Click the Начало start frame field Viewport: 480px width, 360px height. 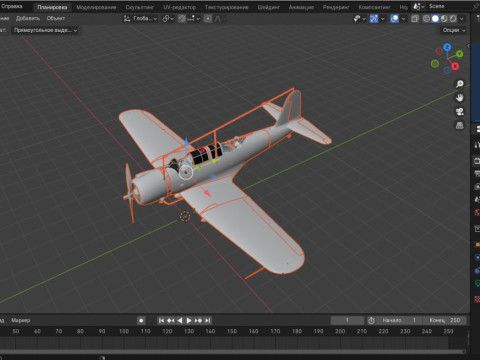(x=399, y=320)
